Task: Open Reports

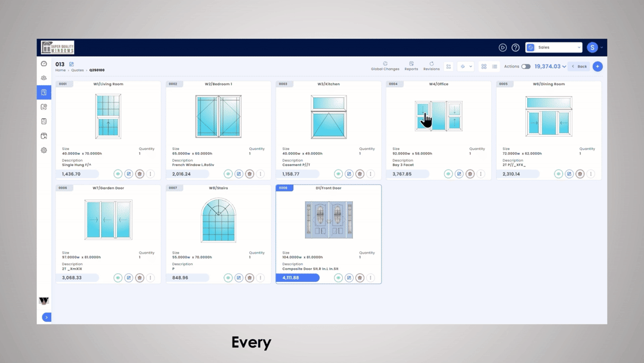Action: coord(411,66)
